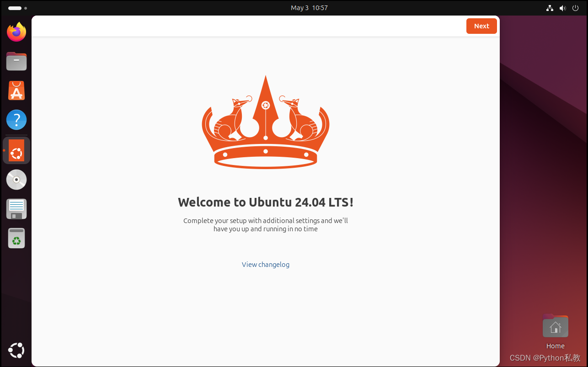Image resolution: width=588 pixels, height=367 pixels.
Task: Click the 'Complete your setup' description text
Action: tap(266, 225)
